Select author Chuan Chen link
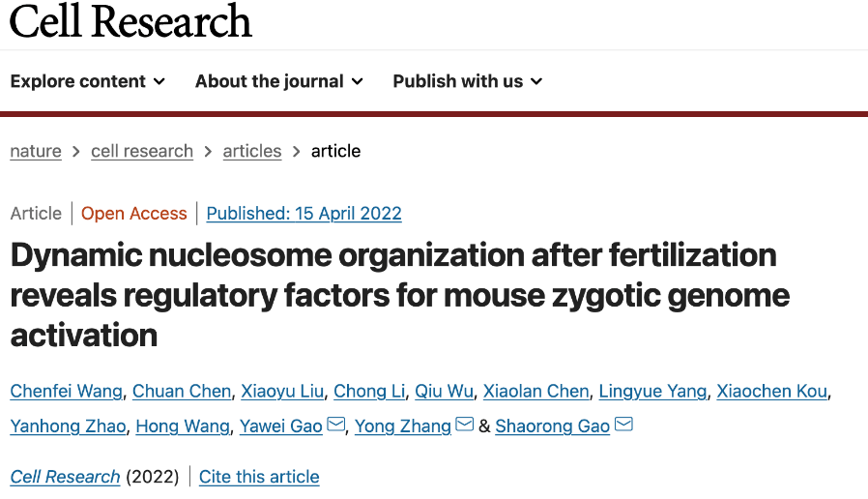The image size is (868, 499). click(x=182, y=392)
